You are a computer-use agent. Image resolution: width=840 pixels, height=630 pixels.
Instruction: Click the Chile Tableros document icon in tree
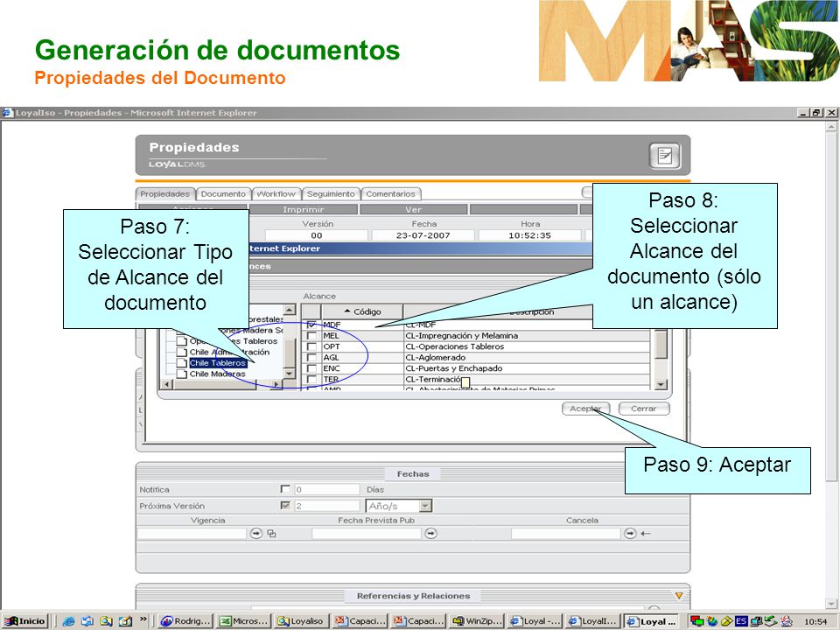click(182, 363)
